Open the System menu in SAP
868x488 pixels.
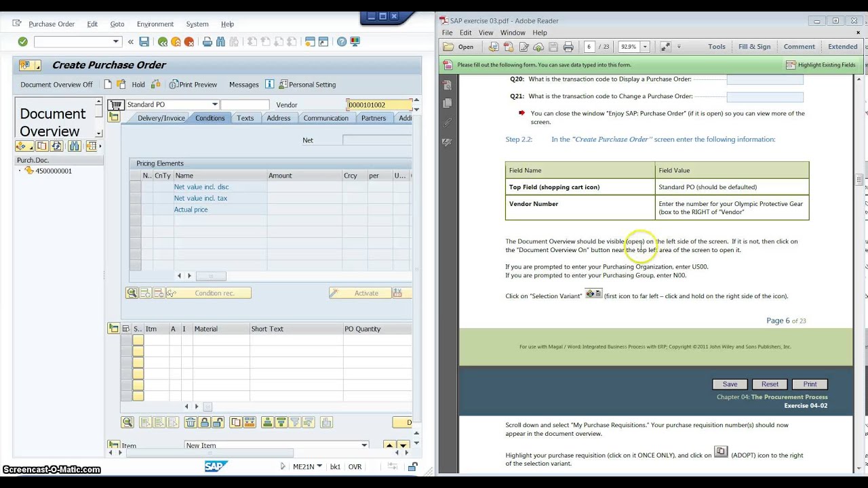[197, 24]
